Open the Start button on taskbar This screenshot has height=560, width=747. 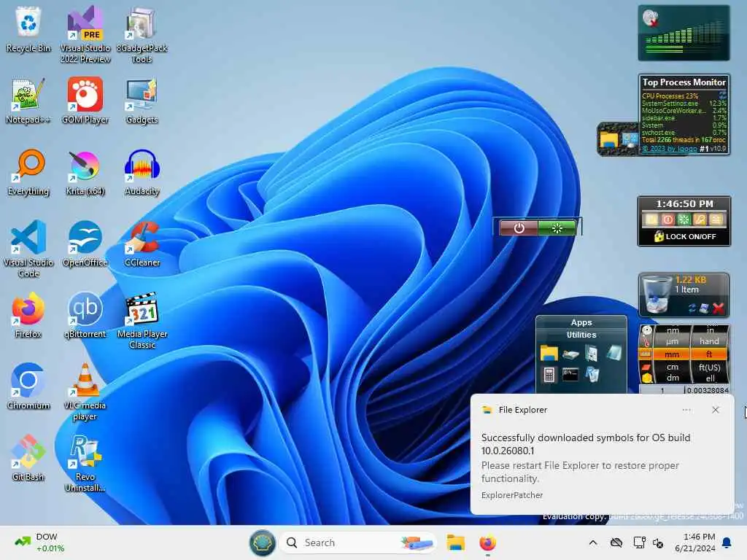coord(263,542)
